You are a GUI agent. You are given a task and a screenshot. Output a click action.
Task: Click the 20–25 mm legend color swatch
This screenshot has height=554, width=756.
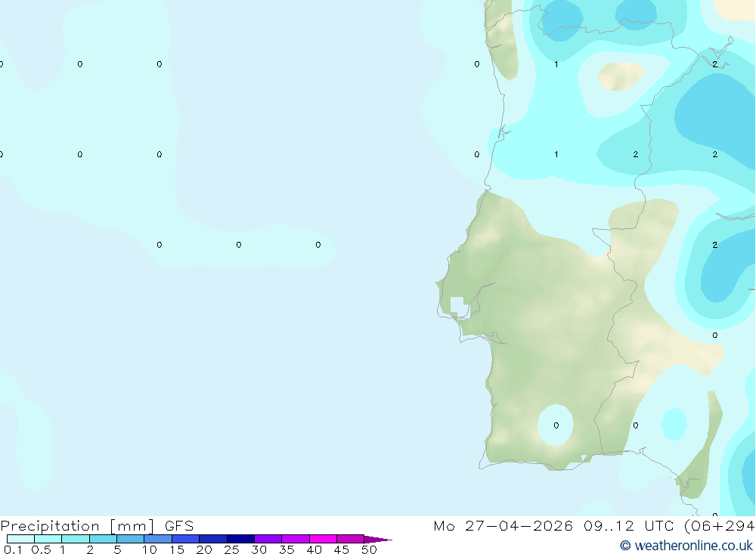[x=213, y=539]
